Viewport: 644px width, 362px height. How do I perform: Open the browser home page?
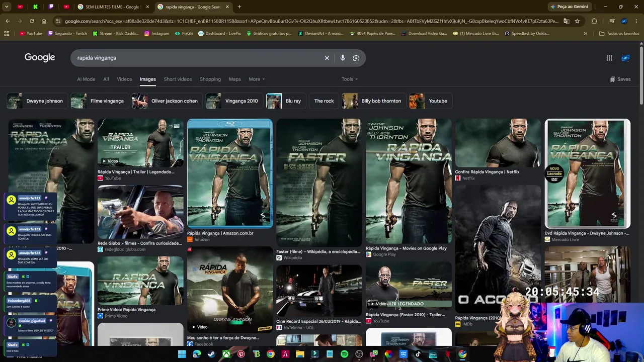(44, 21)
